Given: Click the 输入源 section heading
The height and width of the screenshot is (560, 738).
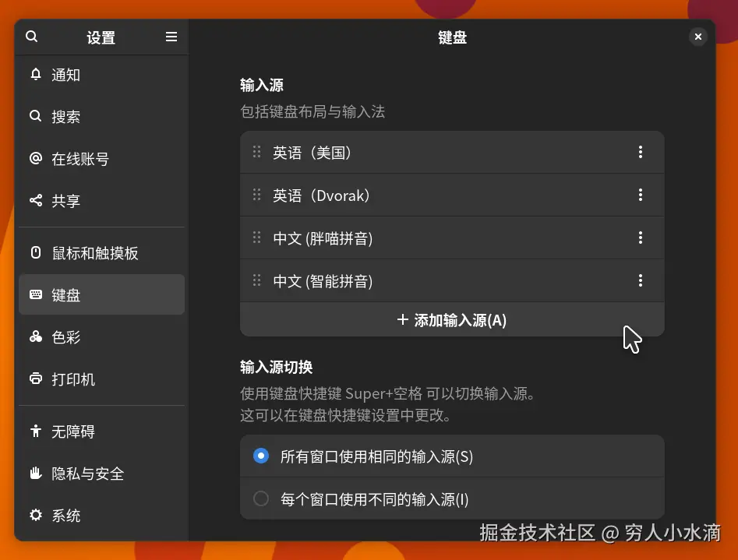Looking at the screenshot, I should click(x=262, y=85).
